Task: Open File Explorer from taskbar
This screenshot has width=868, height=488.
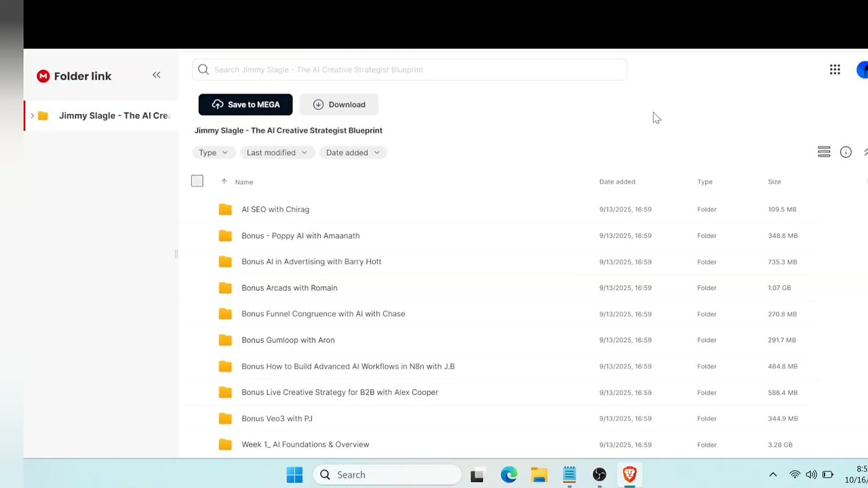Action: pyautogui.click(x=539, y=474)
